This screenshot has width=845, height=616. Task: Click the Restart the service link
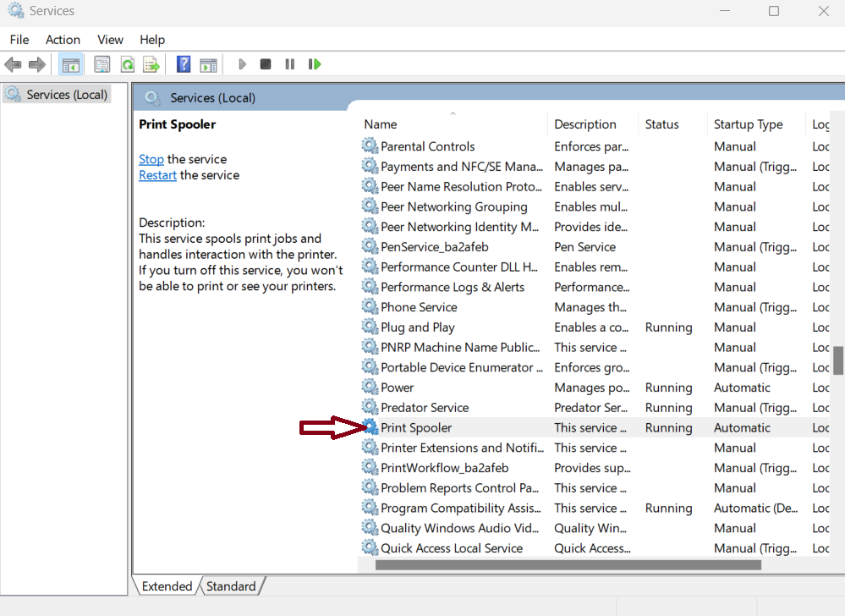157,175
